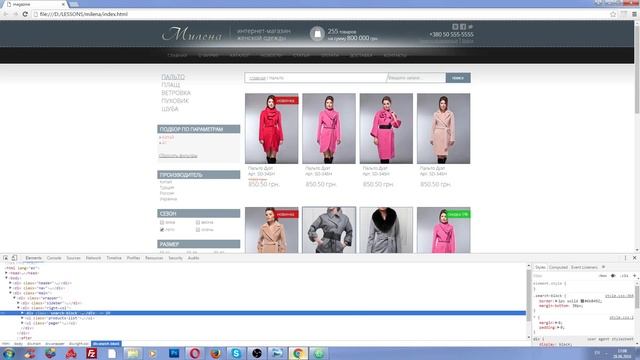Select the ПАЛЬТО category link

coord(173,77)
